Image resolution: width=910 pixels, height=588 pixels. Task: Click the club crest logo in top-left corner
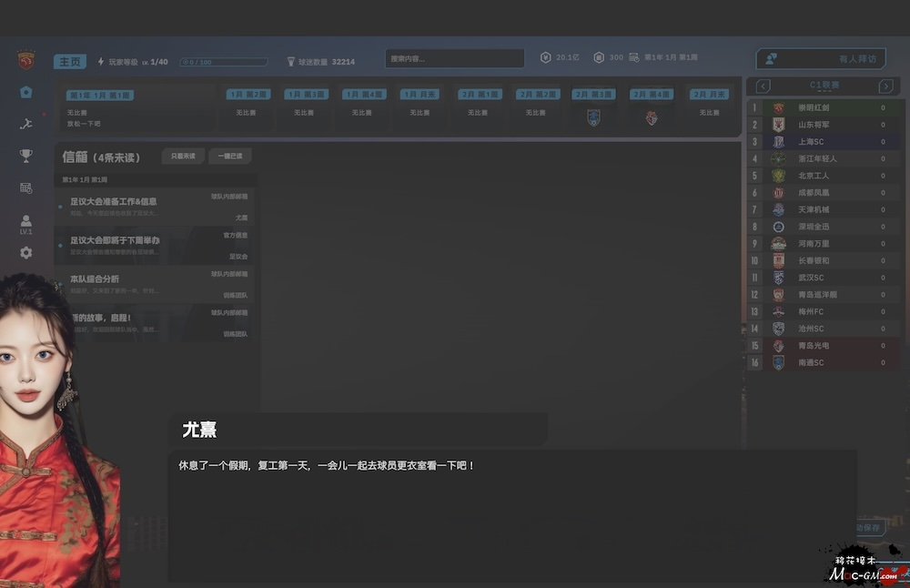tap(25, 61)
